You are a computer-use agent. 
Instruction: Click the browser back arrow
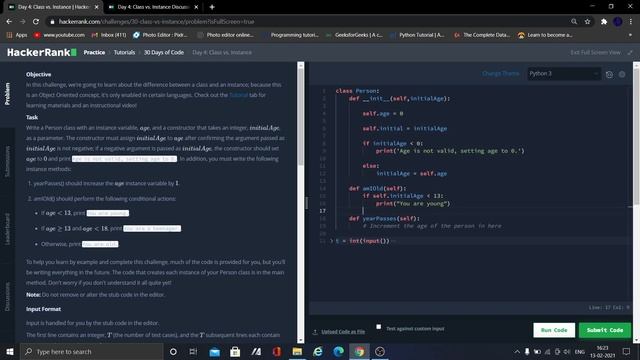point(9,21)
